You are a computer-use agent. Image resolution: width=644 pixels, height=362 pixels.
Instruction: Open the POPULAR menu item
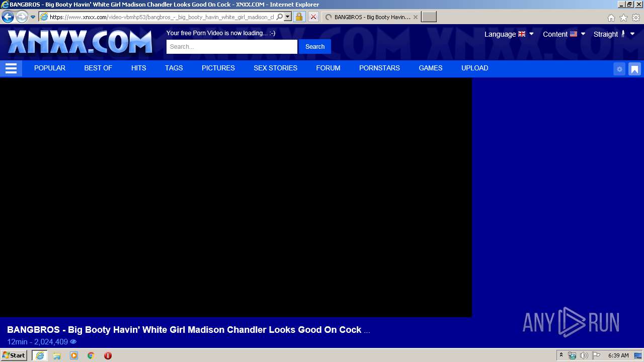click(50, 68)
